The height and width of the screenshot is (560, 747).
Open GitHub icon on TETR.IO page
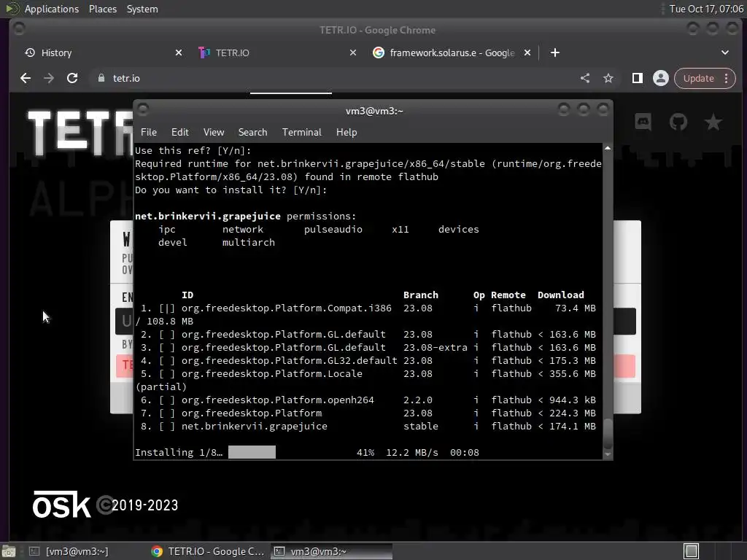tap(678, 122)
